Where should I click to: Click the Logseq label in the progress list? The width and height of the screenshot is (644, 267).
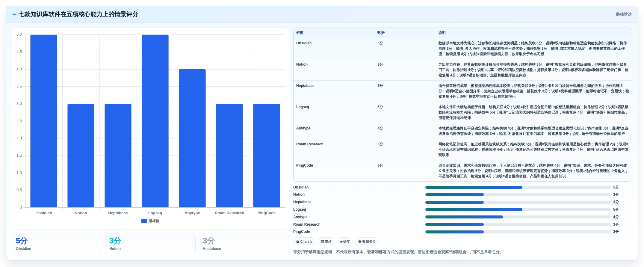pos(300,209)
